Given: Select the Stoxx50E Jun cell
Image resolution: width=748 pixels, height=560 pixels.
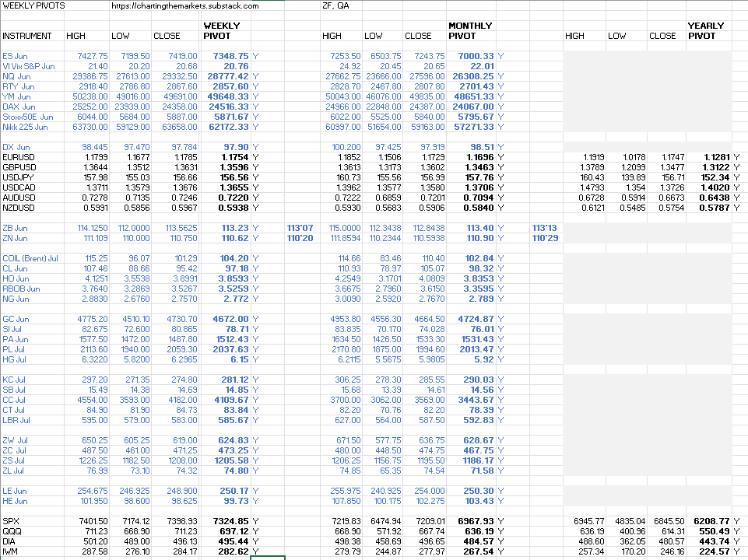Looking at the screenshot, I should (x=28, y=117).
